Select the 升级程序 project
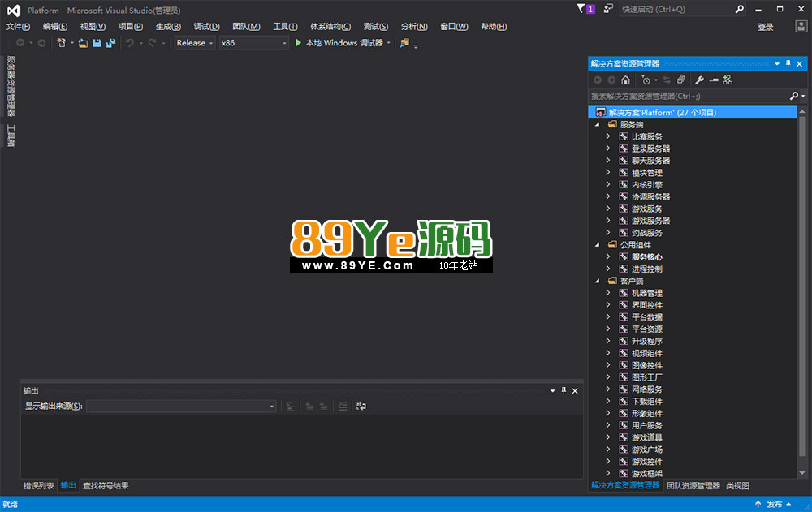The image size is (812, 512). pos(647,341)
